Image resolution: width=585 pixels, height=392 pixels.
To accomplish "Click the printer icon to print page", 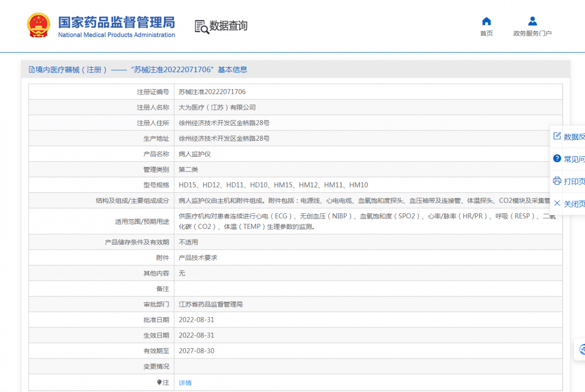I will click(557, 181).
